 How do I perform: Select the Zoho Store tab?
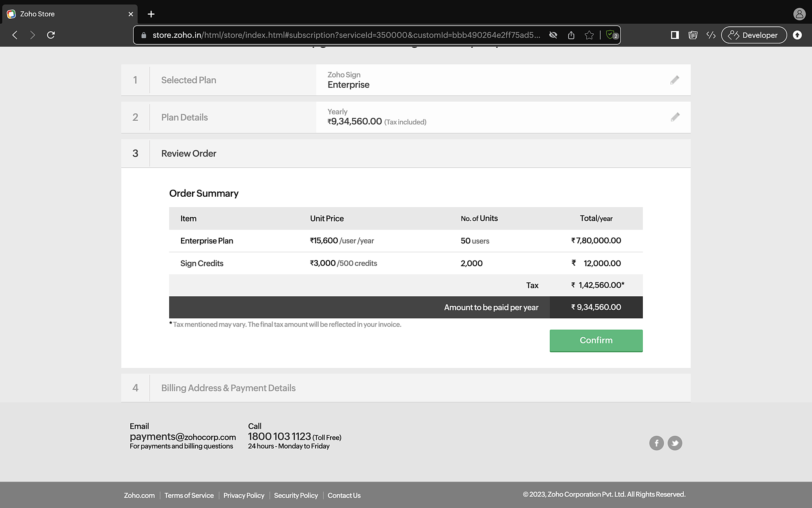tap(70, 14)
